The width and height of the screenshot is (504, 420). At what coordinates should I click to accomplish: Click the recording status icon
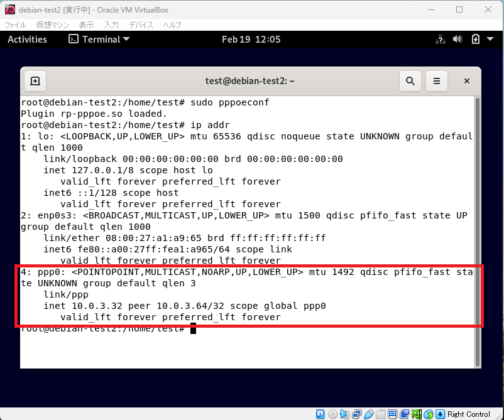click(404, 414)
